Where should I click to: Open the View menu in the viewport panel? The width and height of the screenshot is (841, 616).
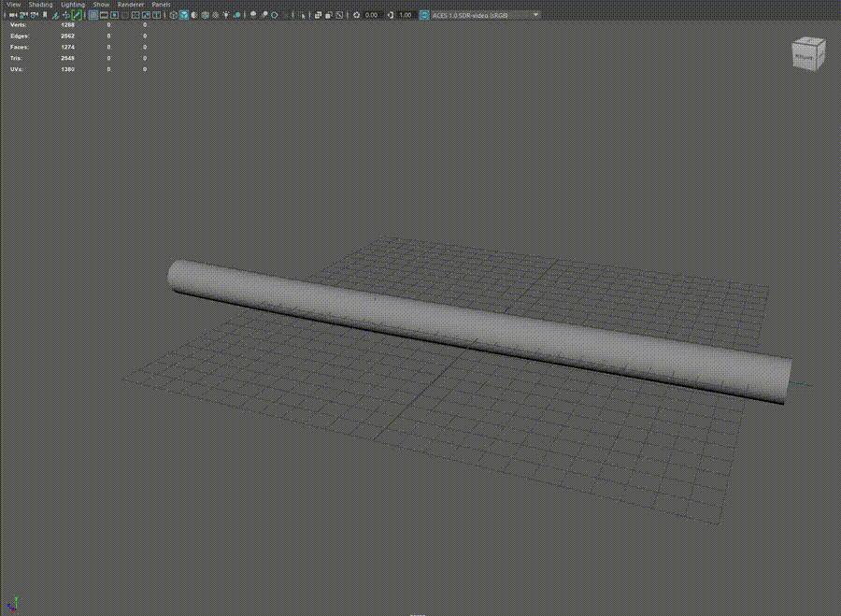13,5
